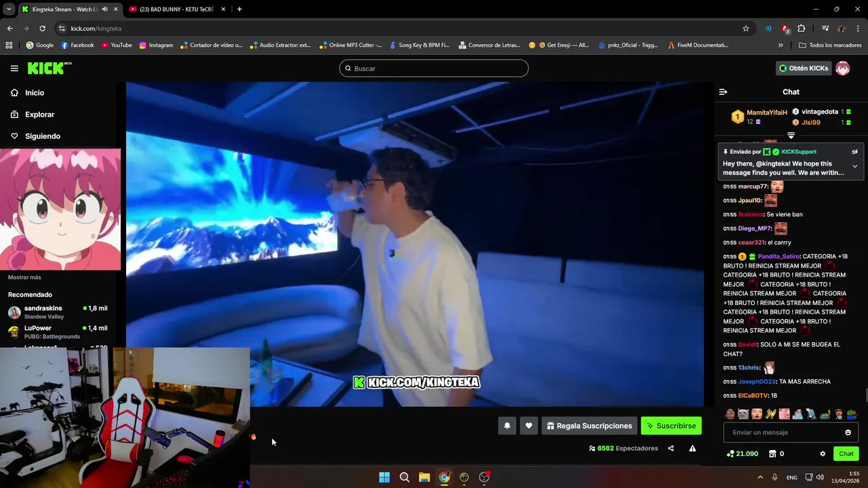Click MamitaYifaiH in gift leaderboard

coord(766,113)
